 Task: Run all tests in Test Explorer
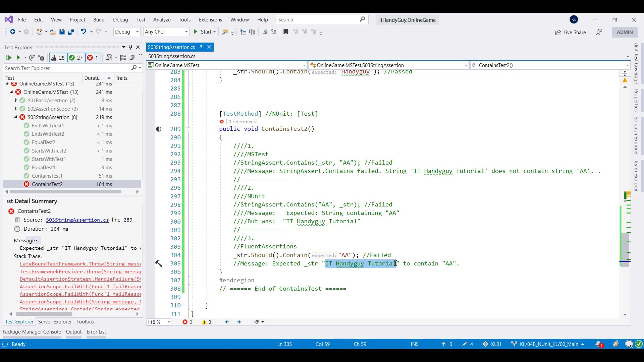pyautogui.click(x=9, y=58)
